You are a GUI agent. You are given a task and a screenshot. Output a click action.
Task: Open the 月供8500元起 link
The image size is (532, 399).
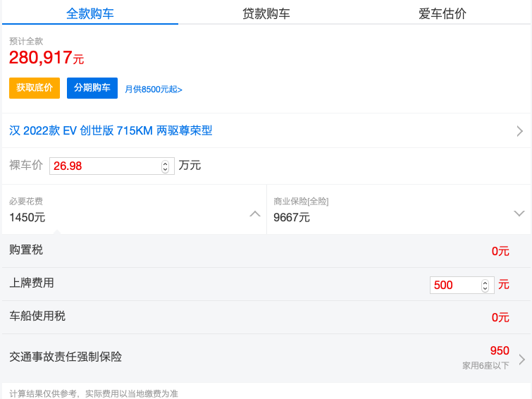point(154,90)
